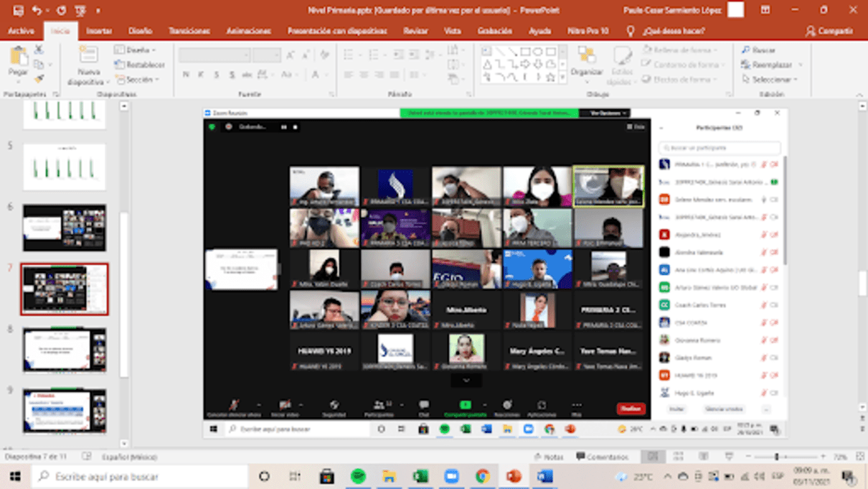Open Presentación con diapositivas tab
This screenshot has height=489, width=868.
tap(337, 31)
